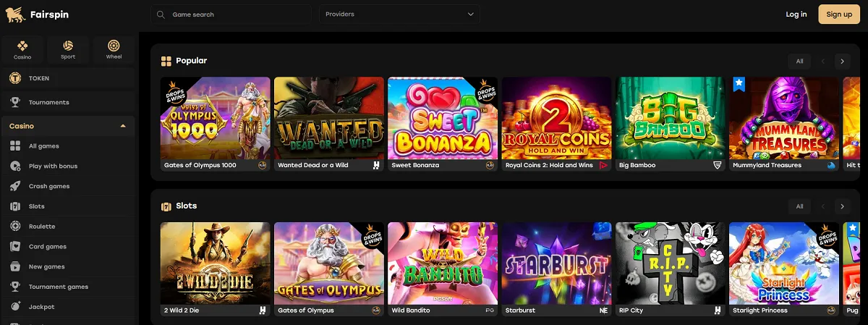This screenshot has height=325, width=868.
Task: Click the Tournaments trophy icon
Action: pyautogui.click(x=14, y=102)
